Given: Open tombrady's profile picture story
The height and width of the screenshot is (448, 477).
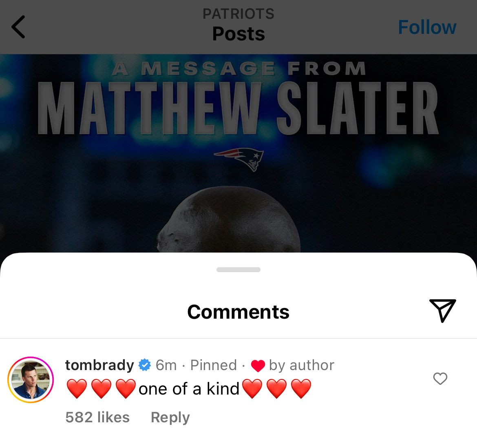Looking at the screenshot, I should click(x=31, y=380).
